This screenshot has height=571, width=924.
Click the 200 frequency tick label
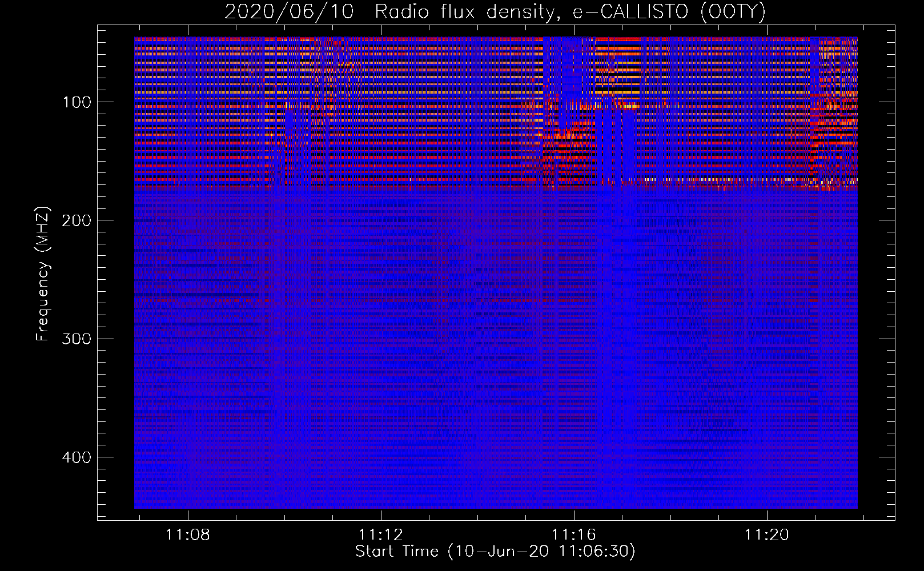[77, 220]
